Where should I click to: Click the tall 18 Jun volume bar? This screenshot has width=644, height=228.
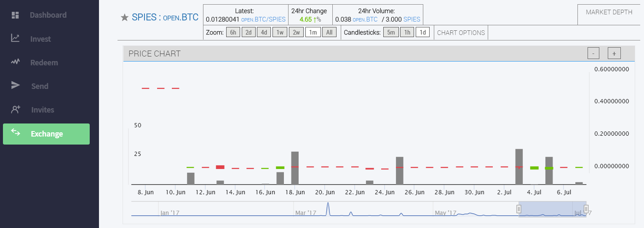pyautogui.click(x=295, y=168)
